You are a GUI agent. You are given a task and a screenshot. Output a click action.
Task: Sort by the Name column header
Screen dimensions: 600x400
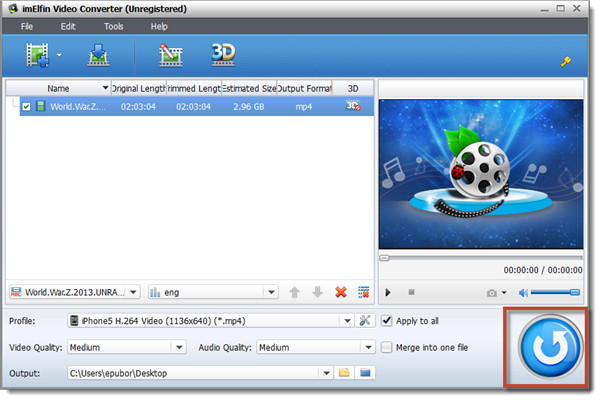[58, 88]
